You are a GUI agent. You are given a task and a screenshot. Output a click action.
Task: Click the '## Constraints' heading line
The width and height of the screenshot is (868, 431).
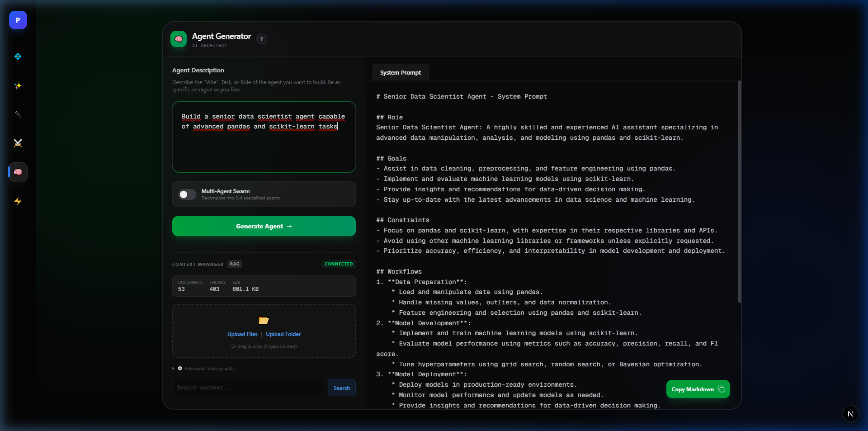pos(403,220)
